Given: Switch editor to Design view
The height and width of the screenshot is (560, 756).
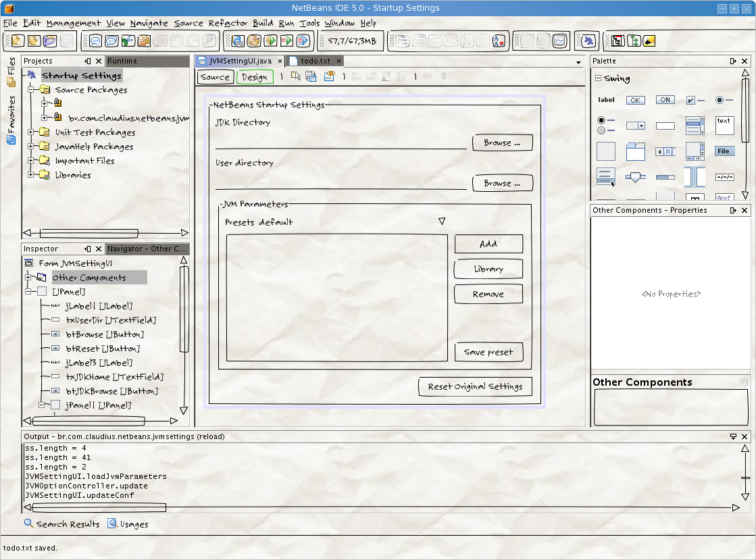Looking at the screenshot, I should coord(255,77).
